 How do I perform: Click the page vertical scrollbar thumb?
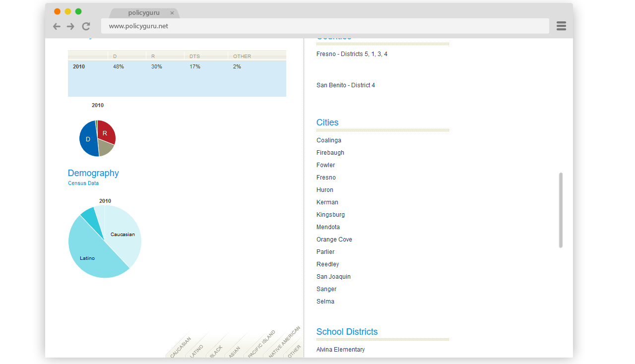pos(561,210)
